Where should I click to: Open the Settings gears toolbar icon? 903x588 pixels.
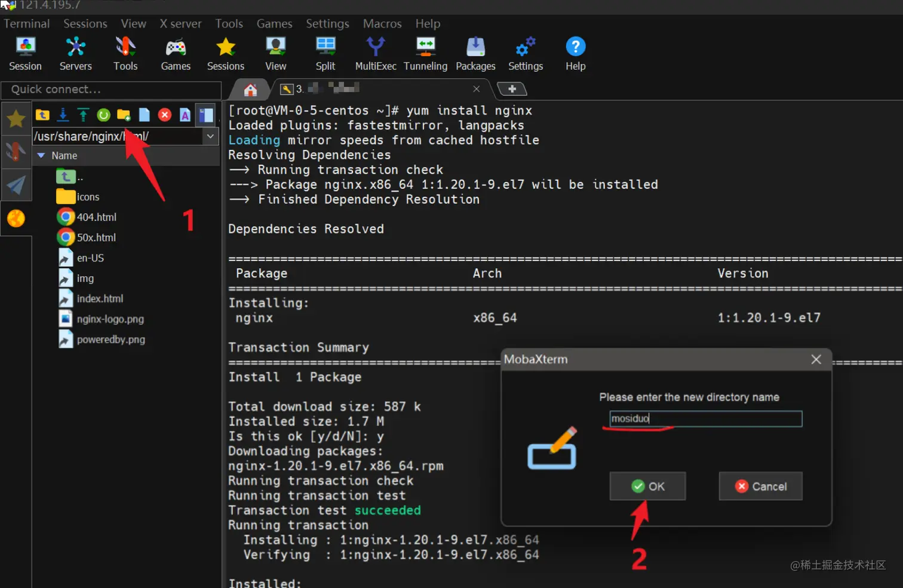[526, 53]
